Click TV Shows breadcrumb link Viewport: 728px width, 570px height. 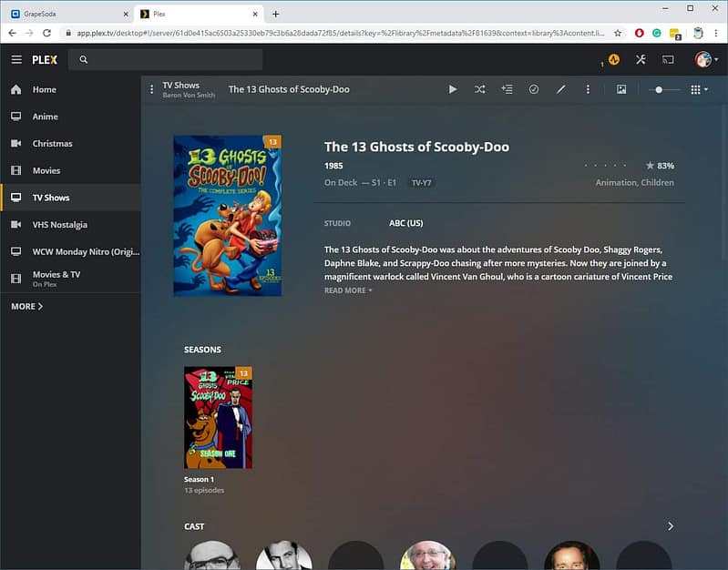180,86
